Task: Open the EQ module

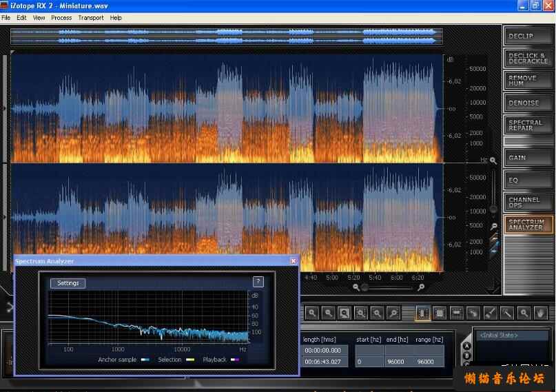Action: click(x=528, y=180)
